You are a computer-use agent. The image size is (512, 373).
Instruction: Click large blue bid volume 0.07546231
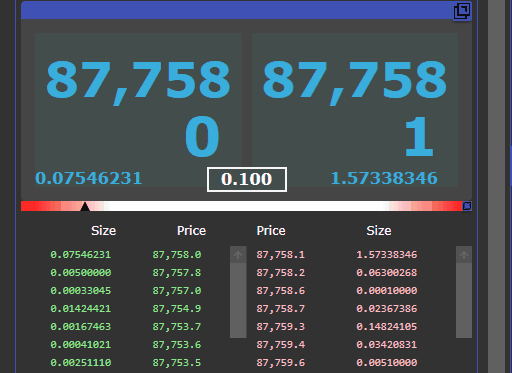tap(89, 178)
